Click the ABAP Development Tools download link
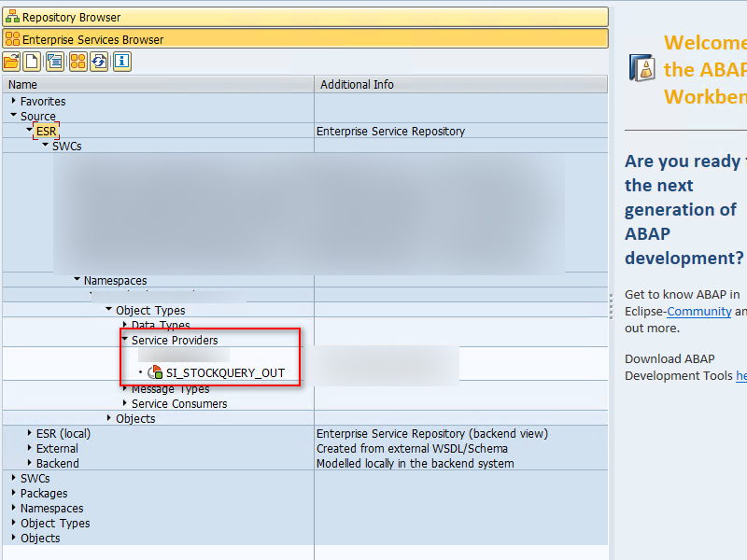Image resolution: width=747 pixels, height=560 pixels. [741, 375]
